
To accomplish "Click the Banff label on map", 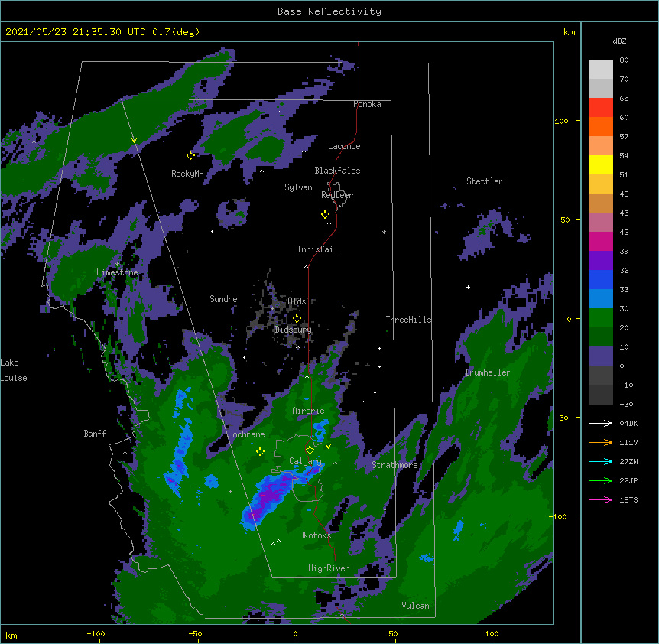I will tap(95, 434).
